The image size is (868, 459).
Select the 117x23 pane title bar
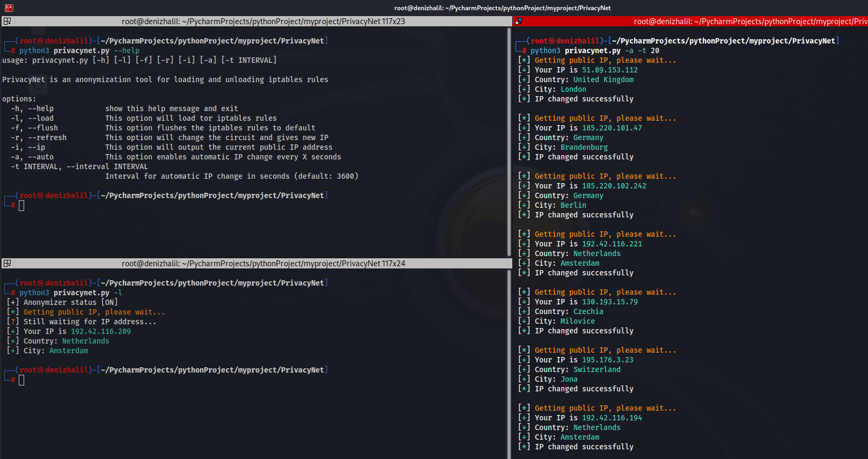pyautogui.click(x=256, y=21)
